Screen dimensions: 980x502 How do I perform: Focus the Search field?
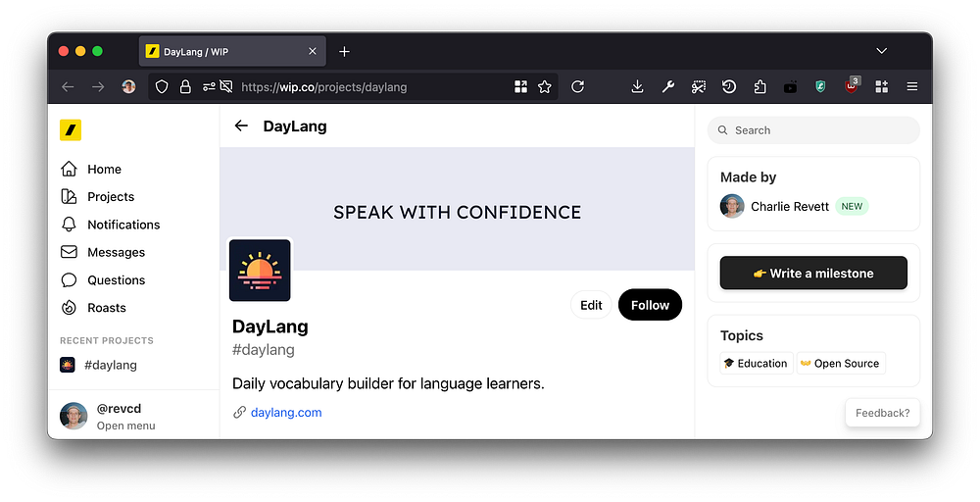(813, 130)
